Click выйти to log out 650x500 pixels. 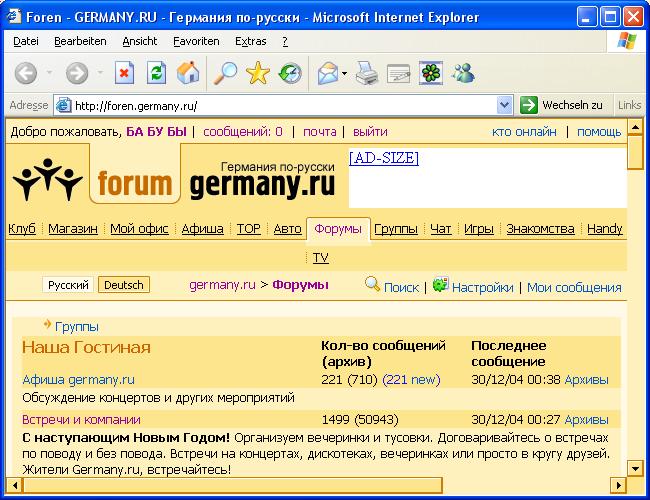[x=370, y=131]
